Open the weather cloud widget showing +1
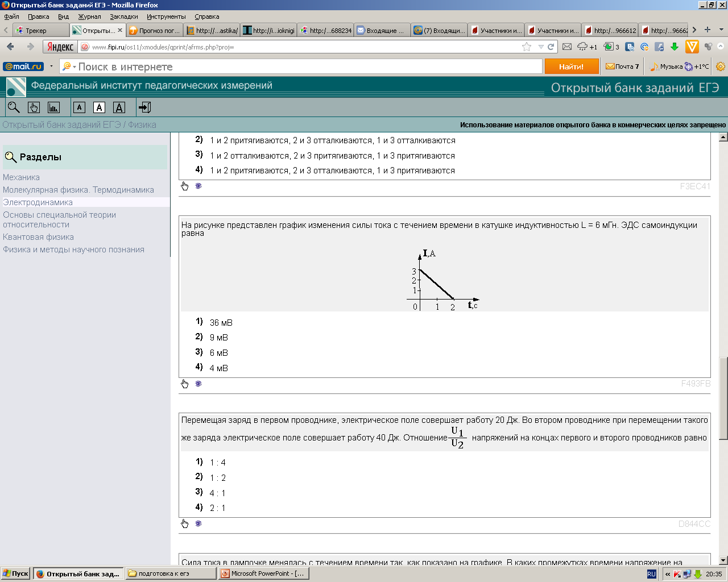Screen dimensions: 728x582 [587, 47]
